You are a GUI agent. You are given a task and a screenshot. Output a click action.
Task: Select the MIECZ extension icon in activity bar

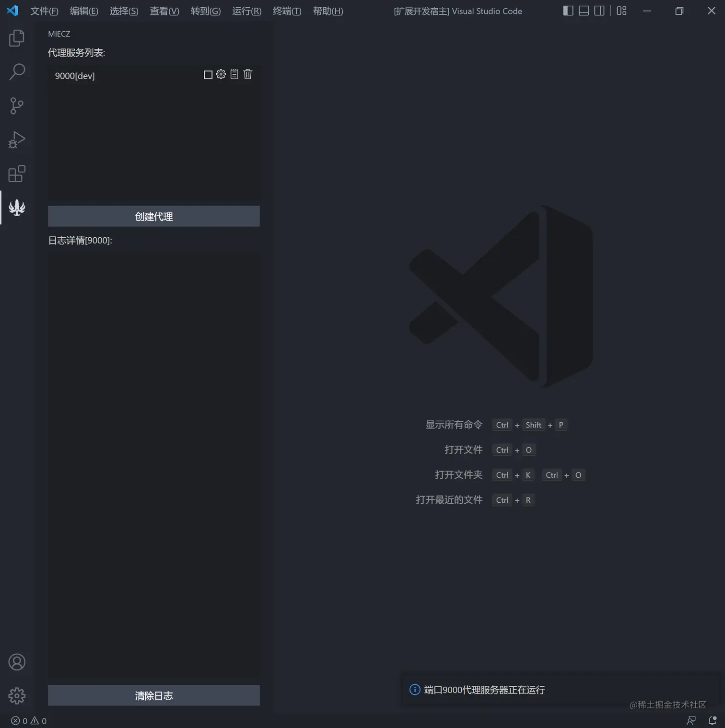click(x=17, y=208)
